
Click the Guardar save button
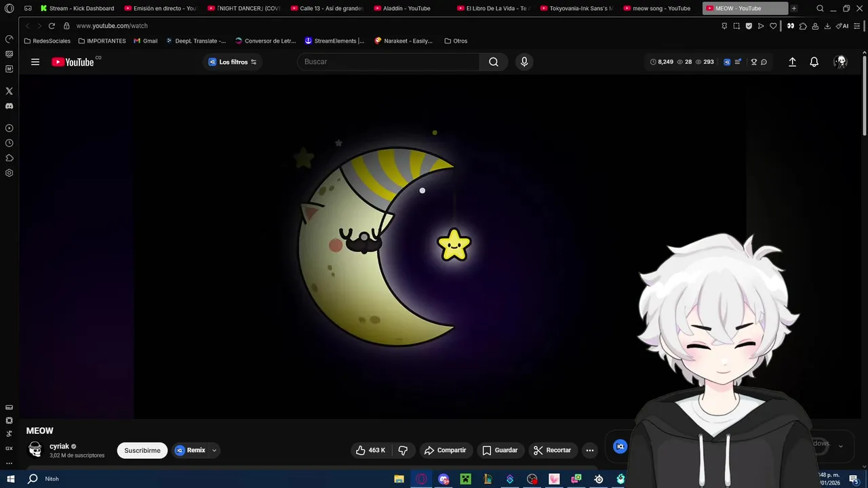(500, 450)
